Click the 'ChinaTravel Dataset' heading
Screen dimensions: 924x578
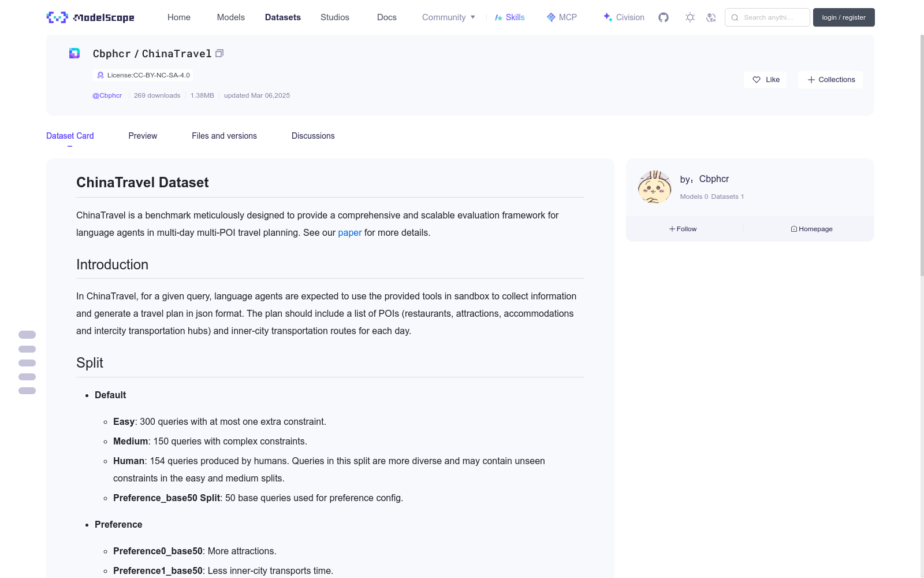tap(143, 183)
